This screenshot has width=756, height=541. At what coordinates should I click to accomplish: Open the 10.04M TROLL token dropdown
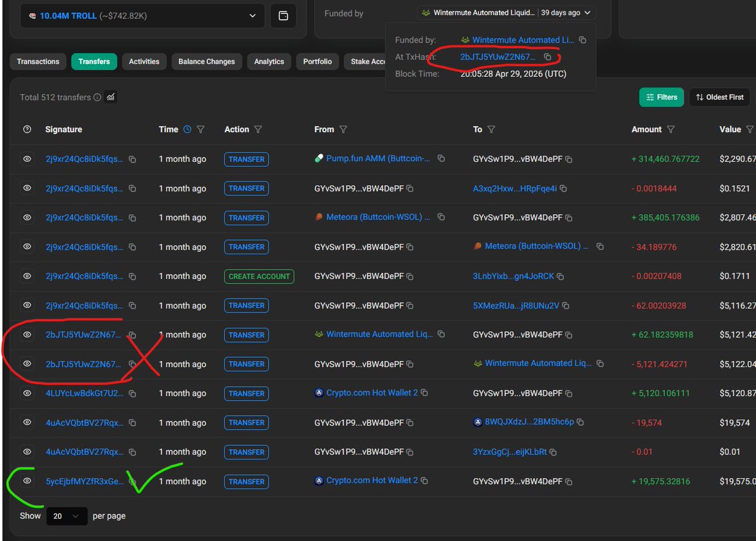click(142, 16)
